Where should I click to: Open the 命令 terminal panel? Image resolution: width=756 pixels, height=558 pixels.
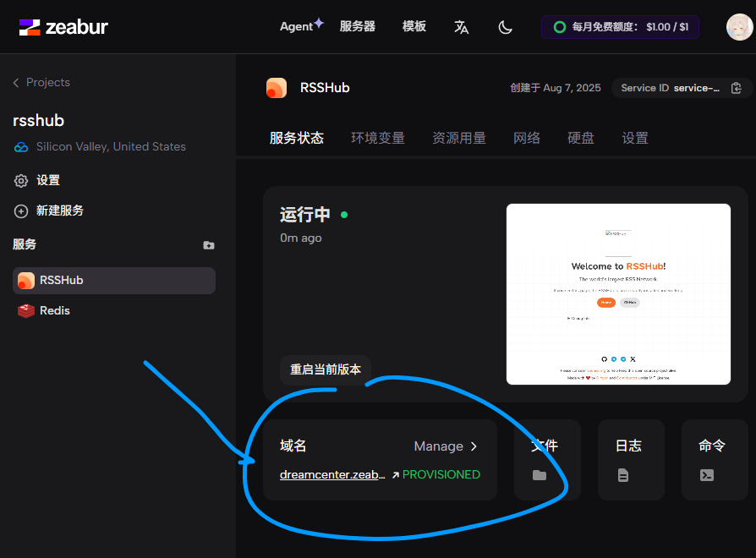pos(712,460)
